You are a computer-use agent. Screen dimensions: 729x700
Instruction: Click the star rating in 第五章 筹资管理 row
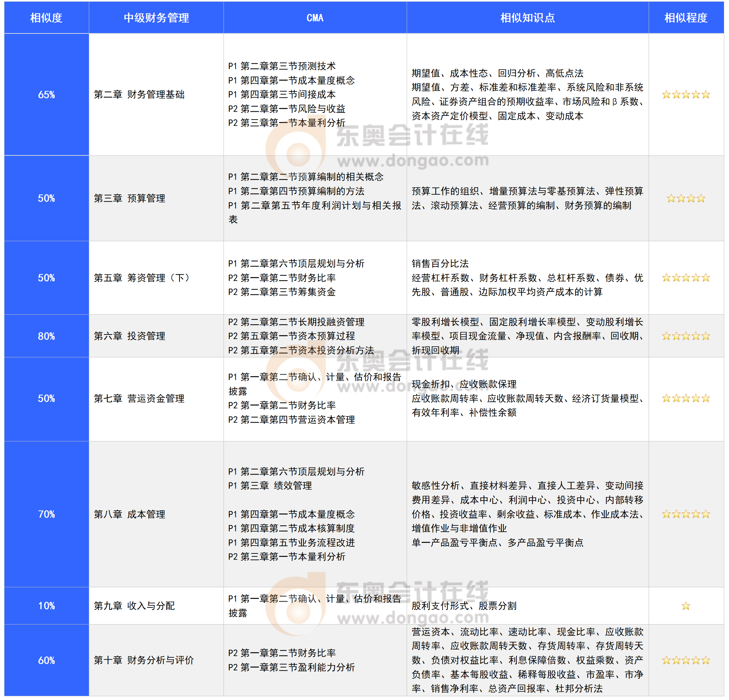click(686, 278)
